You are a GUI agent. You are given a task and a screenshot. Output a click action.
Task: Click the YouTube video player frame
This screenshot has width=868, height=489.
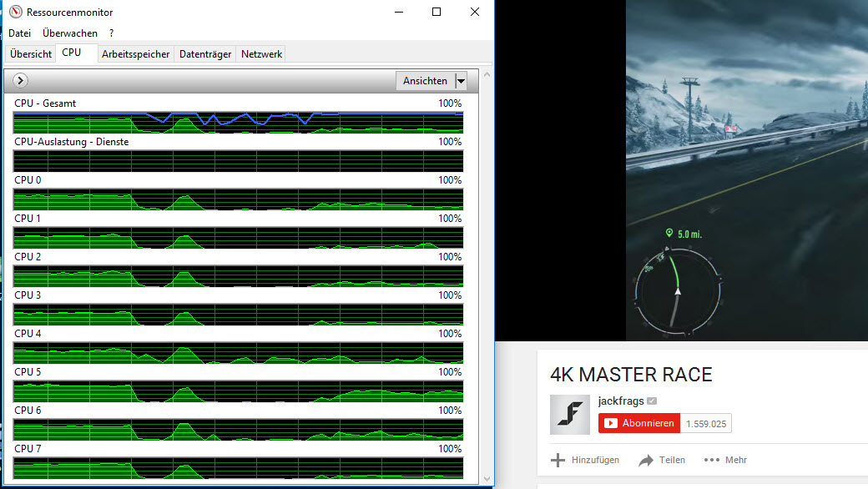pos(681,170)
